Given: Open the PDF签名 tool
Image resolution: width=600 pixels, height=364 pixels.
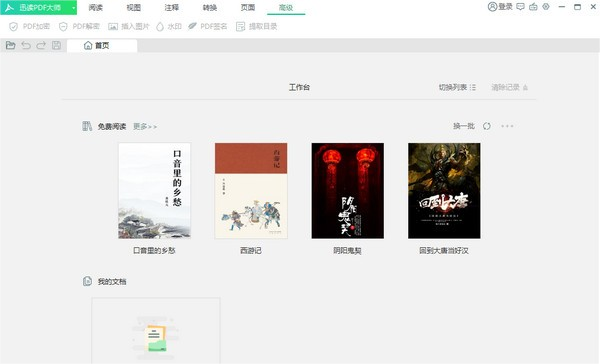Looking at the screenshot, I should point(208,26).
